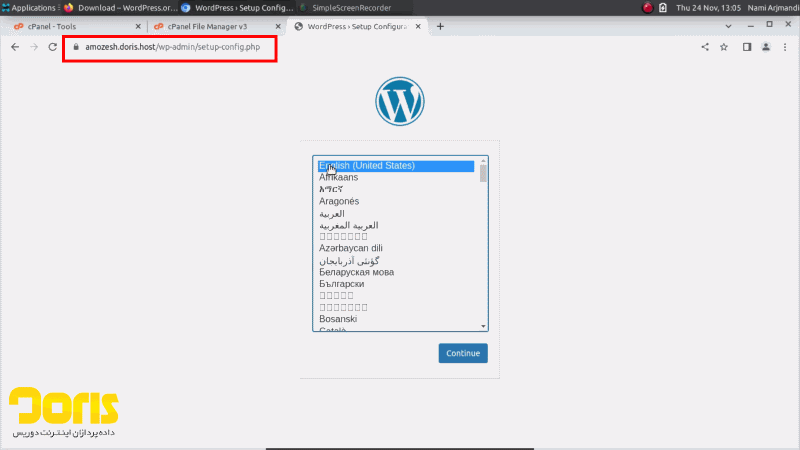This screenshot has width=800, height=450.
Task: Maximize the browser window
Action: coord(769,24)
